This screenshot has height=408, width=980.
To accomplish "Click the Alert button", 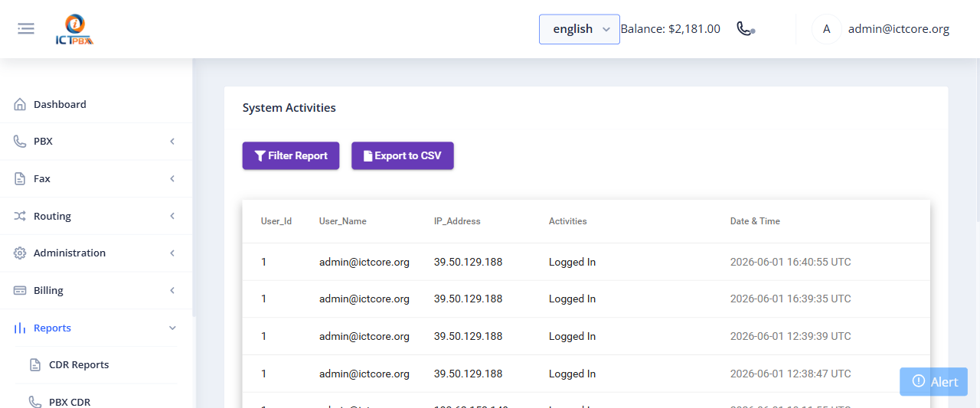I will tap(933, 382).
